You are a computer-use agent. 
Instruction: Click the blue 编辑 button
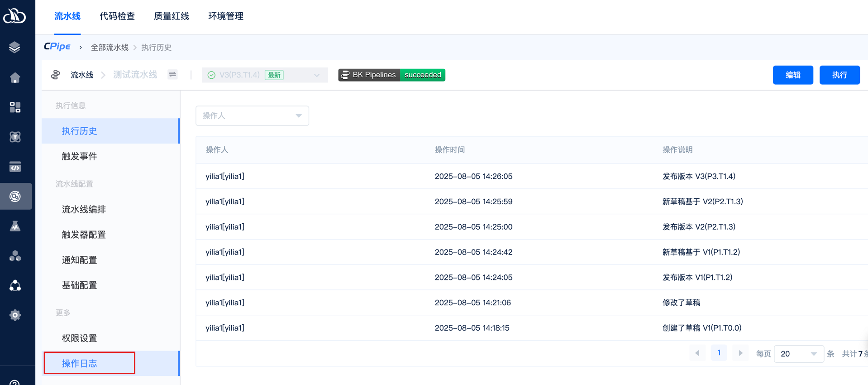click(x=792, y=75)
